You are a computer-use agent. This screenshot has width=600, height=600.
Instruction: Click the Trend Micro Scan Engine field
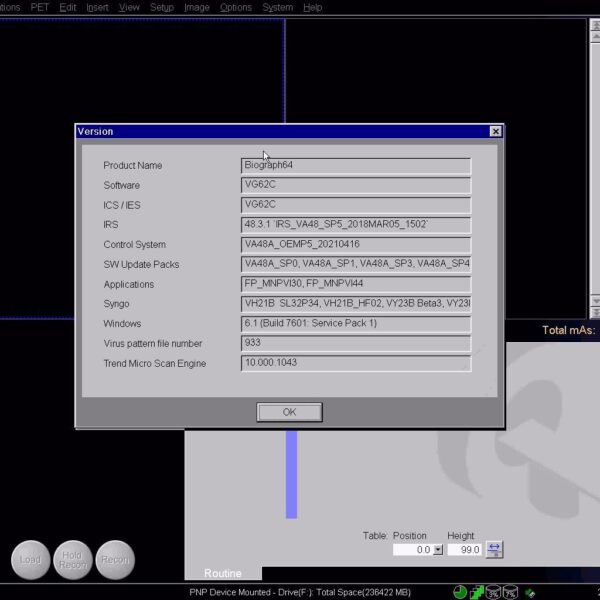(x=356, y=363)
